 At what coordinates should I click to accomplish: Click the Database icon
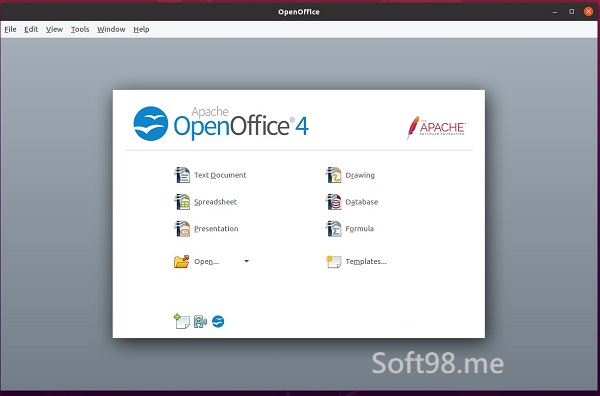(334, 202)
